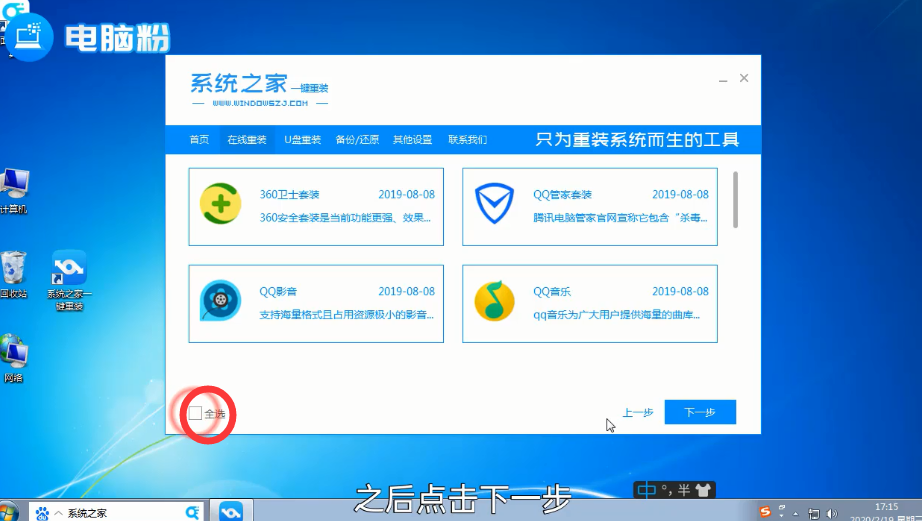Click the software list vertical scrollbar
Screen dimensions: 922x521
point(735,200)
